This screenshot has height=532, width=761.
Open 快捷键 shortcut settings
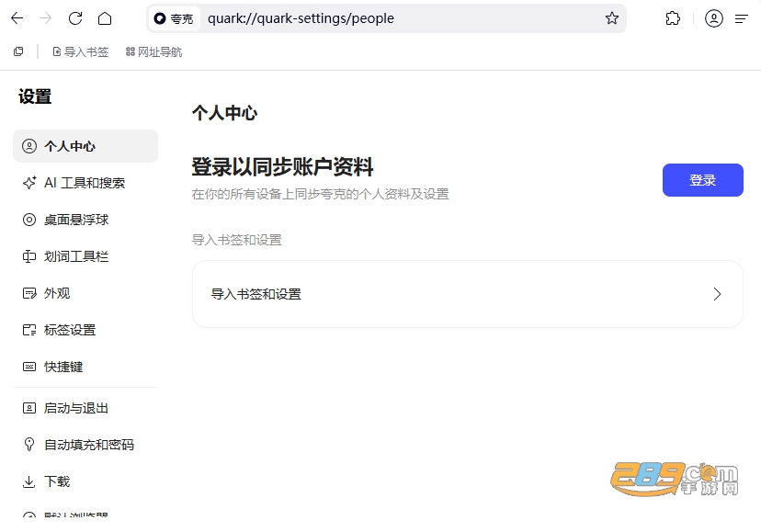click(x=85, y=367)
